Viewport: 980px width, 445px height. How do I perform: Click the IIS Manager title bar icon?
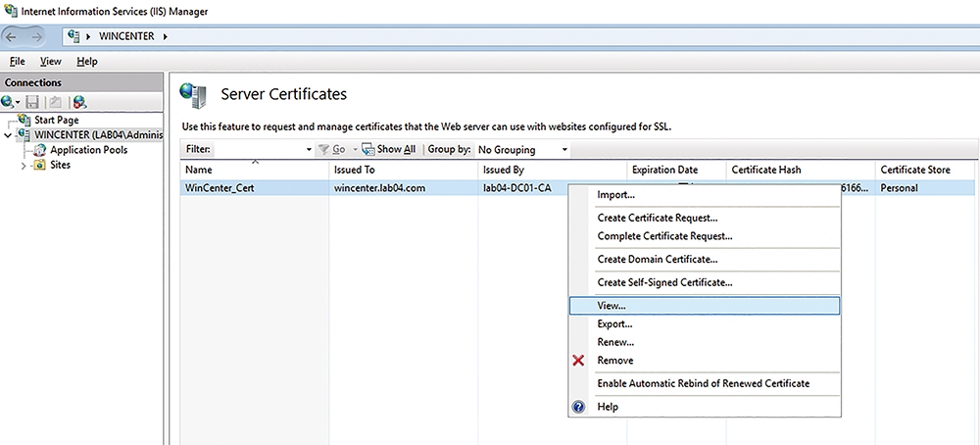tap(10, 10)
